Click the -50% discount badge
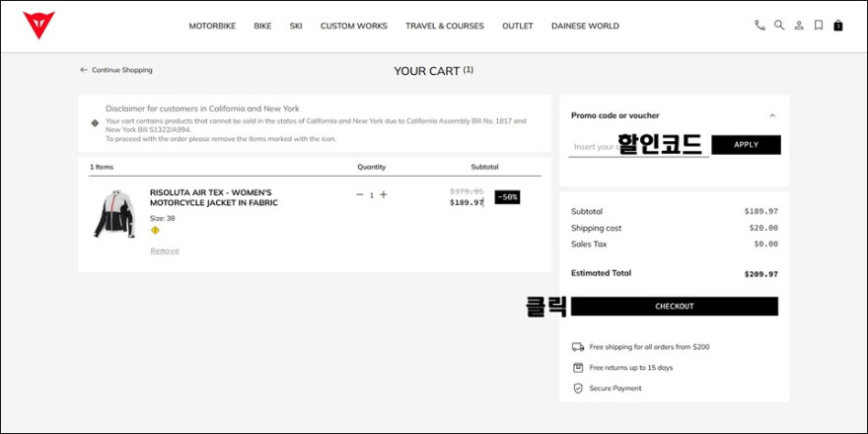868x434 pixels. coord(507,197)
